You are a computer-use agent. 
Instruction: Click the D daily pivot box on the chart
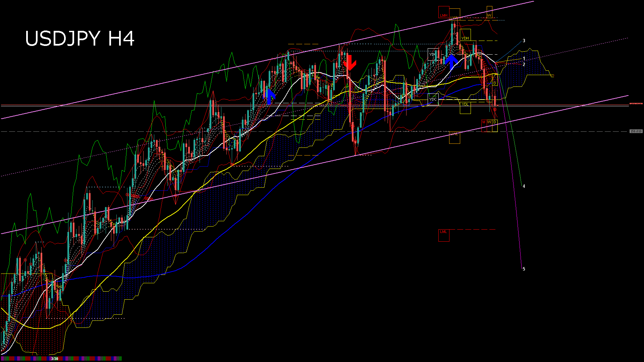(x=494, y=83)
